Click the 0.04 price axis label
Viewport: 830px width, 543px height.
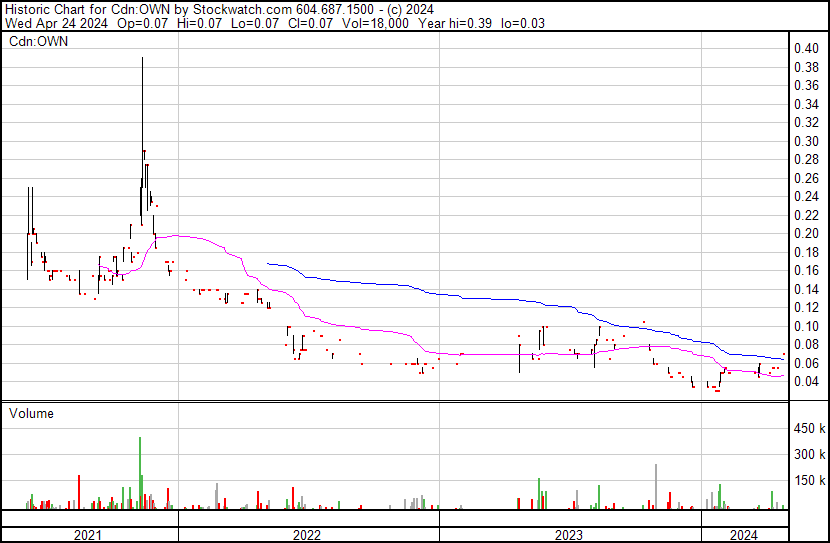point(806,382)
